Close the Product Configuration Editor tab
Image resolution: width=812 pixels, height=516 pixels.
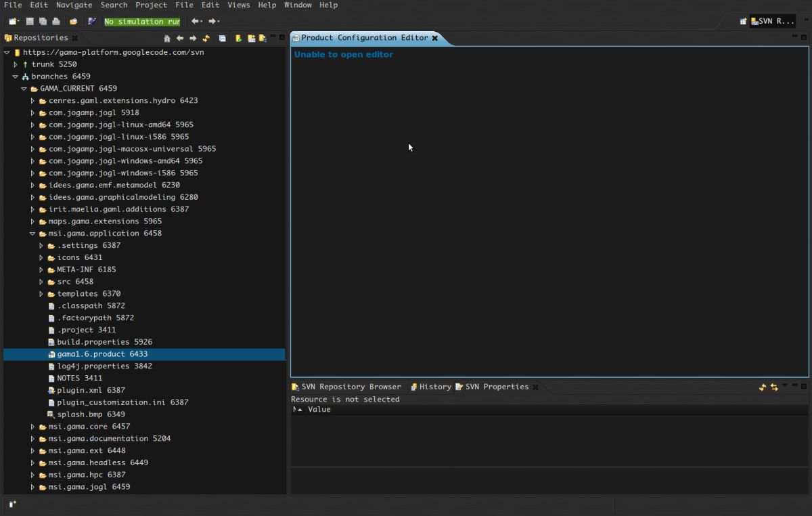435,39
